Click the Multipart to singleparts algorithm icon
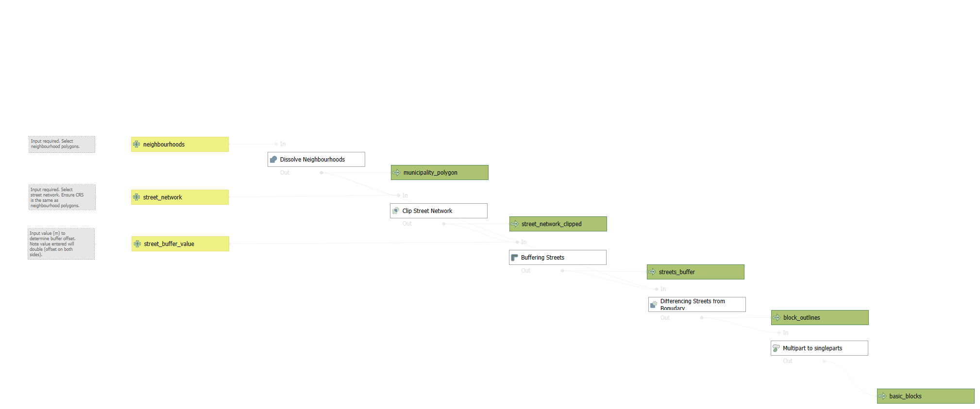This screenshot has height=409, width=980. click(x=776, y=348)
